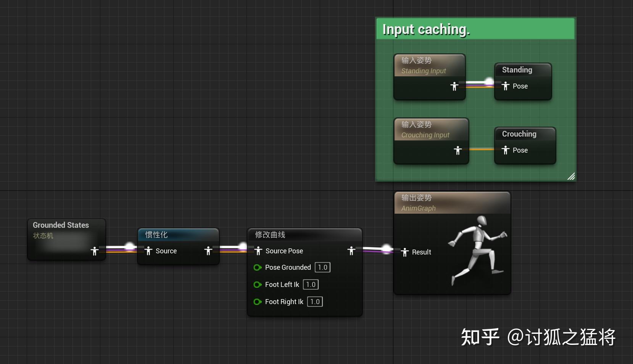The width and height of the screenshot is (633, 364).
Task: Click the Source Pose input pin
Action: pyautogui.click(x=258, y=251)
